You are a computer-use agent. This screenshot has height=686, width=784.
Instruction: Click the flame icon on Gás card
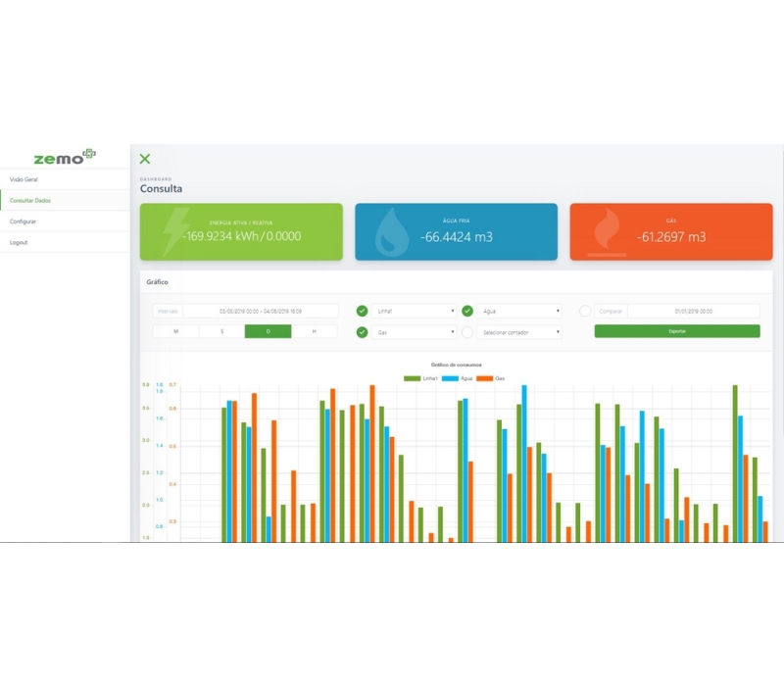pyautogui.click(x=605, y=232)
